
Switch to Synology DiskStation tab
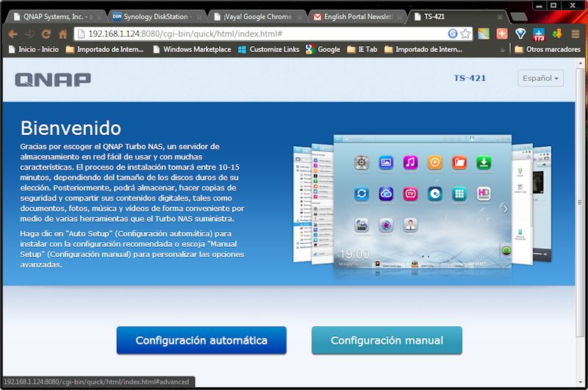[157, 17]
